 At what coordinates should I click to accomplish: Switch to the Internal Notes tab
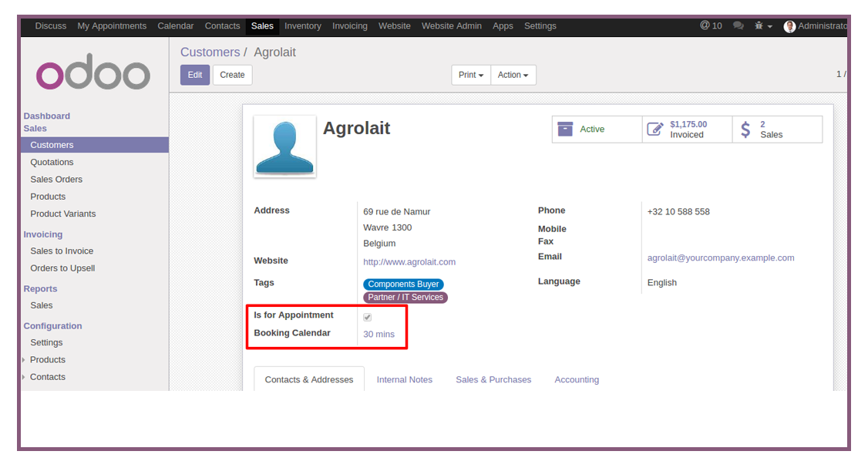click(405, 379)
